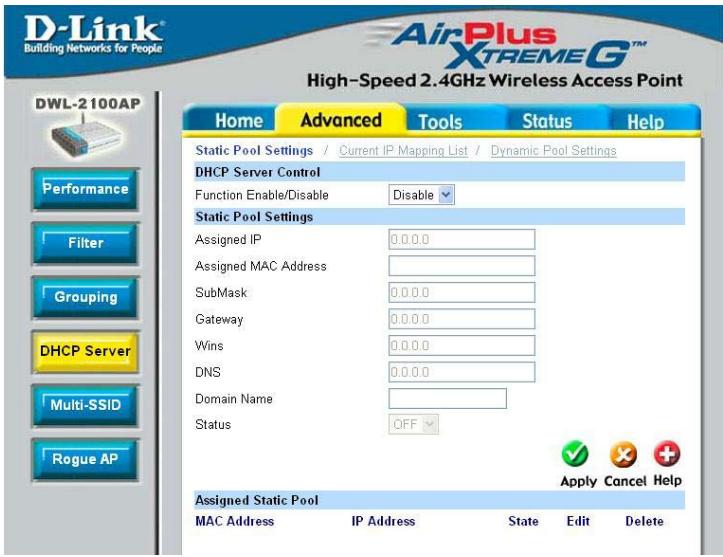Image resolution: width=723 pixels, height=557 pixels.
Task: Switch to the Tools tab
Action: point(440,122)
